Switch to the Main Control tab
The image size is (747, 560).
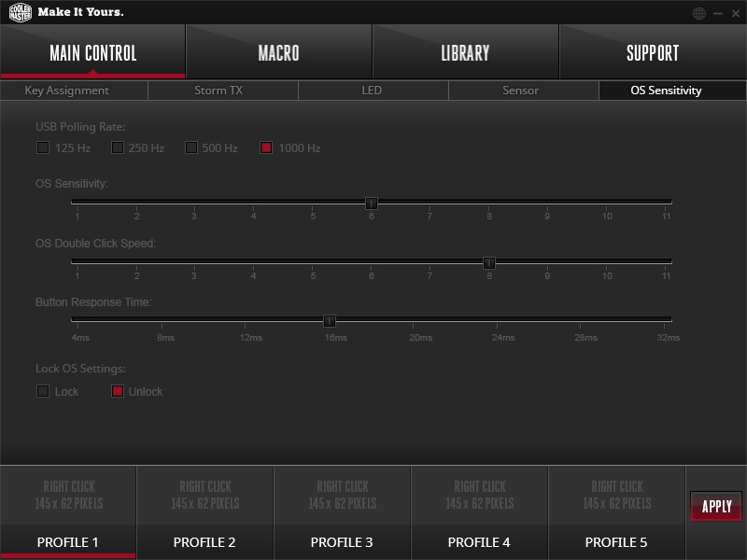click(92, 52)
